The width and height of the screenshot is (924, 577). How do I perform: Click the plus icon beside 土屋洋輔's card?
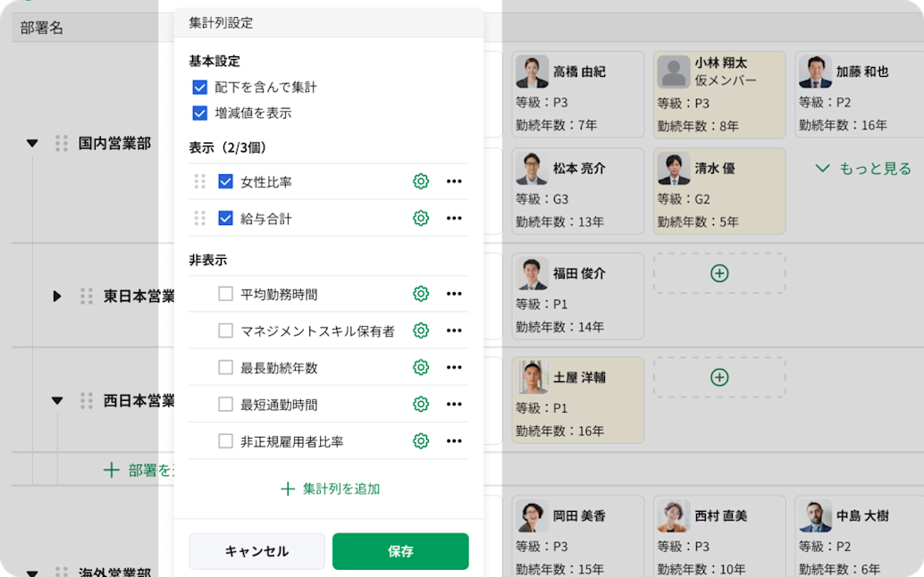718,377
